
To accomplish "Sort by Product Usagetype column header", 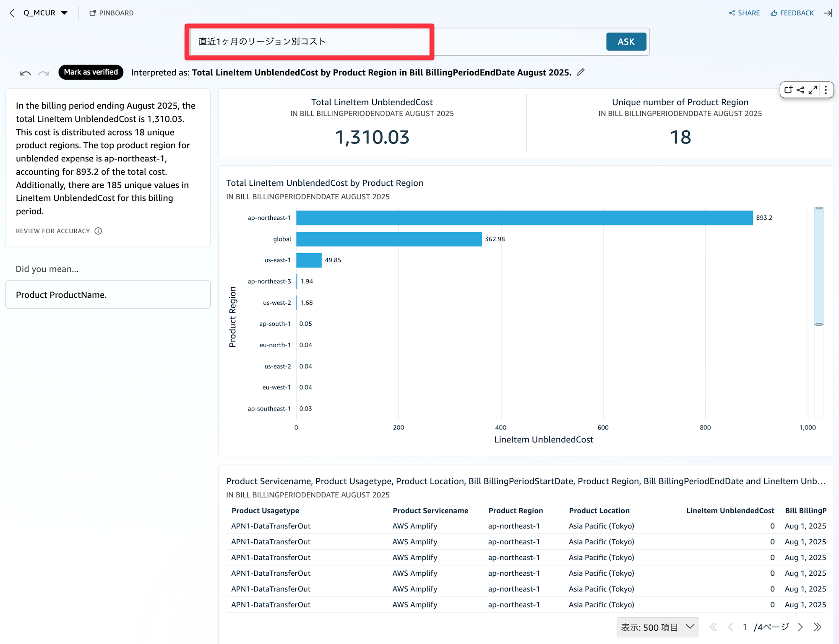I will tap(265, 511).
